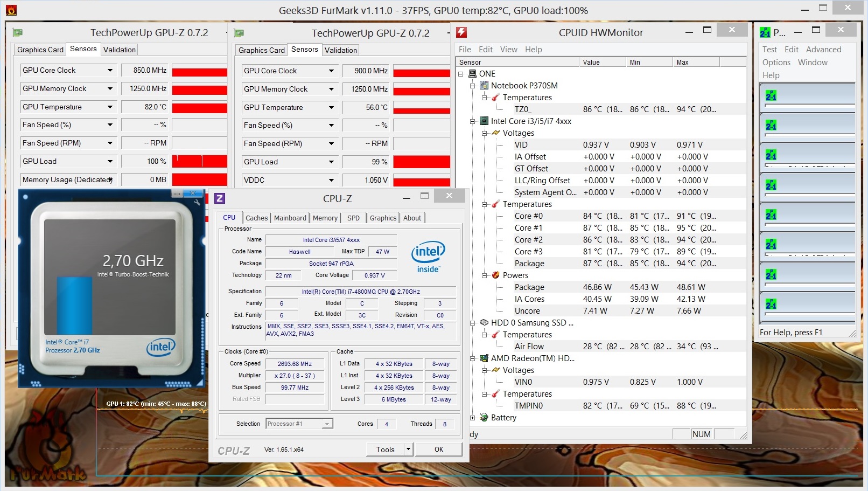Open the VDDC sensor dropdown in GPU-Z
868x491 pixels.
331,180
